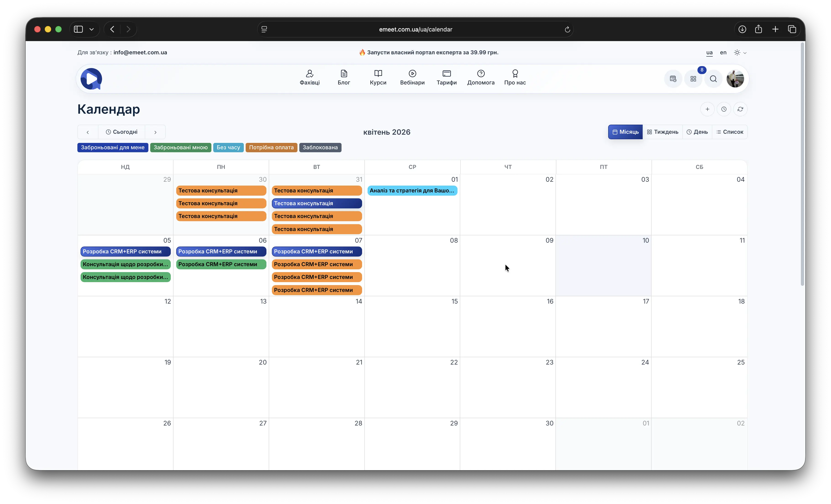Click the search magnifier icon
Screen dimensions: 831x504
713,79
